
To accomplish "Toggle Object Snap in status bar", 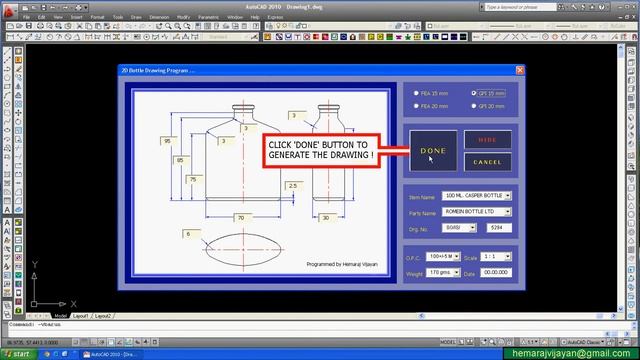I will 111,342.
